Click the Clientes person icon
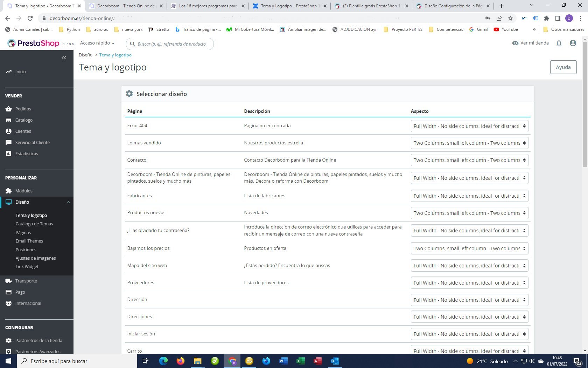The width and height of the screenshot is (588, 368). pyautogui.click(x=9, y=131)
